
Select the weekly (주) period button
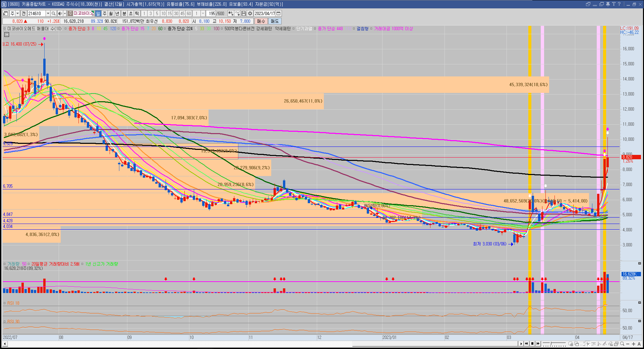(x=104, y=13)
